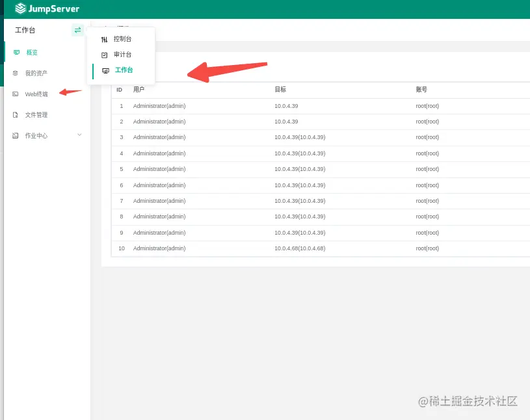The image size is (530, 420).
Task: Click Administrator(admin) in row 10
Action: [x=159, y=248]
